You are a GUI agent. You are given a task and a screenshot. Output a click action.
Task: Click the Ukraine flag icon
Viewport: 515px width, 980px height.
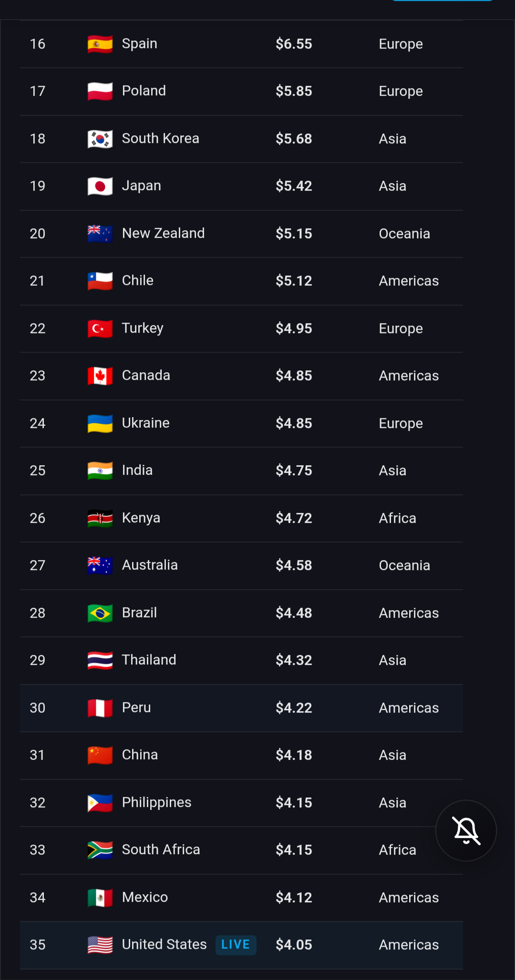(100, 423)
